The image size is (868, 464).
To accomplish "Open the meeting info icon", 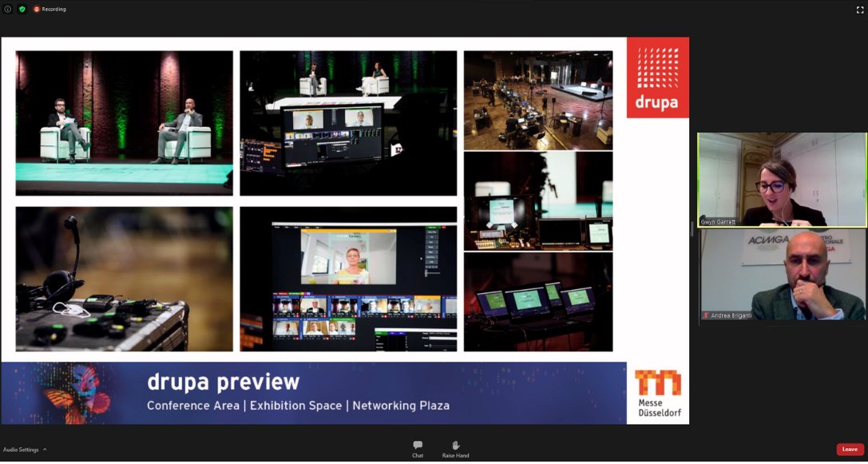I will point(8,9).
